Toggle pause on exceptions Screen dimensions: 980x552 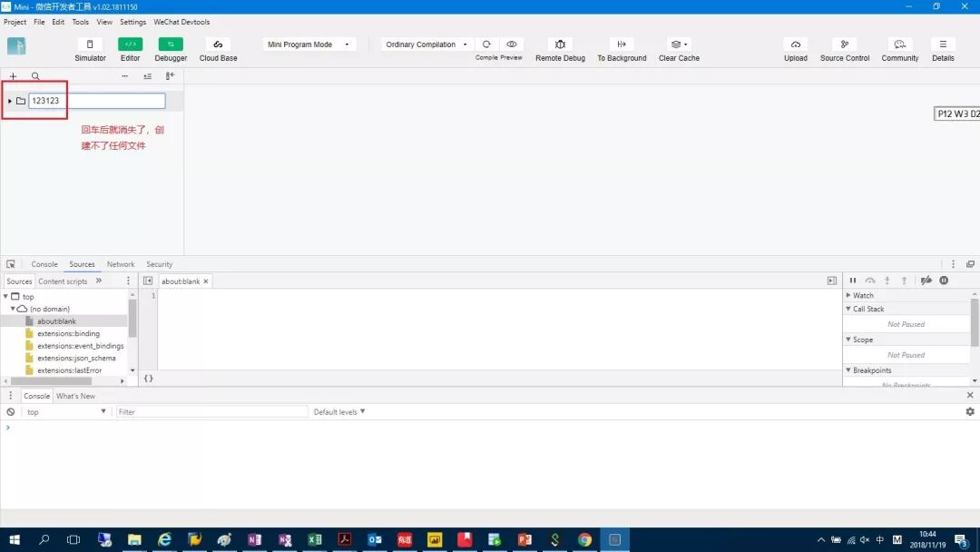[x=944, y=281]
